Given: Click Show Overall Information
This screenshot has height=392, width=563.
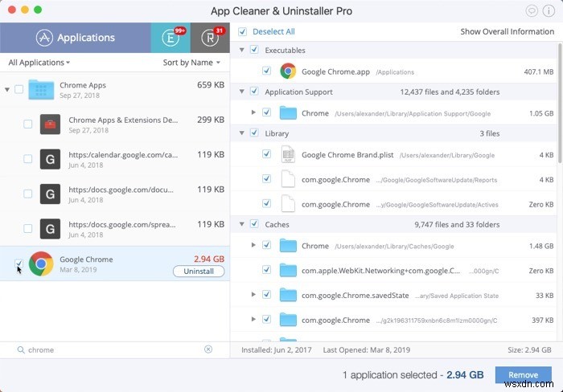Looking at the screenshot, I should coord(508,31).
